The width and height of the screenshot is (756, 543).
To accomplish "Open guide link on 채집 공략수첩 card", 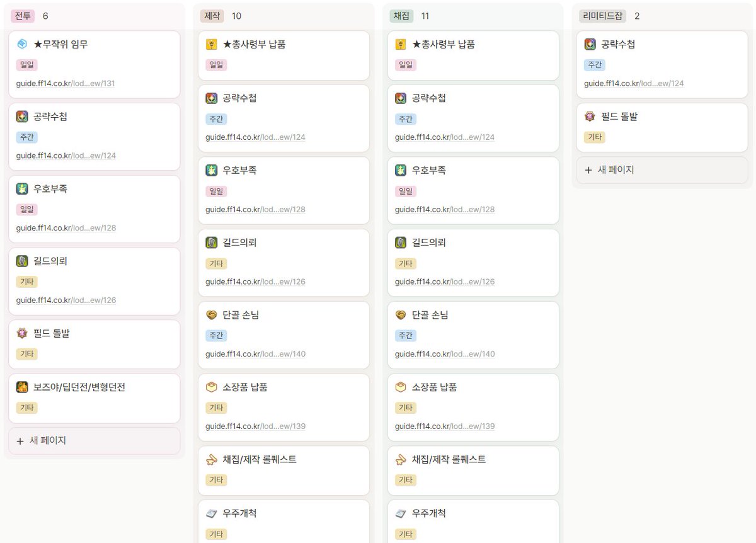I will (445, 137).
